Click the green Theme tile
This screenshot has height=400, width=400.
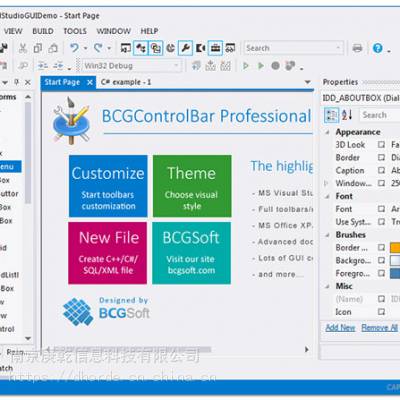[x=192, y=186]
